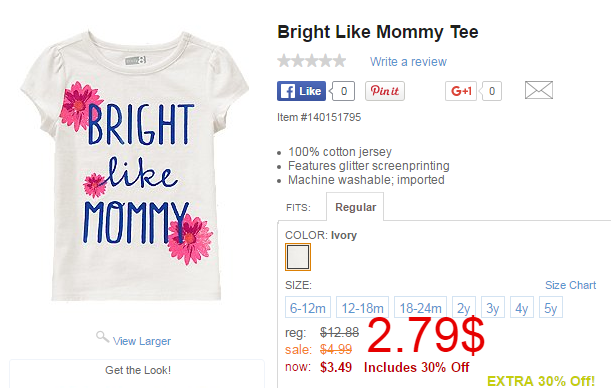This screenshot has width=611, height=388.
Task: Click the Bright Like Mommy tee image
Action: [135, 166]
